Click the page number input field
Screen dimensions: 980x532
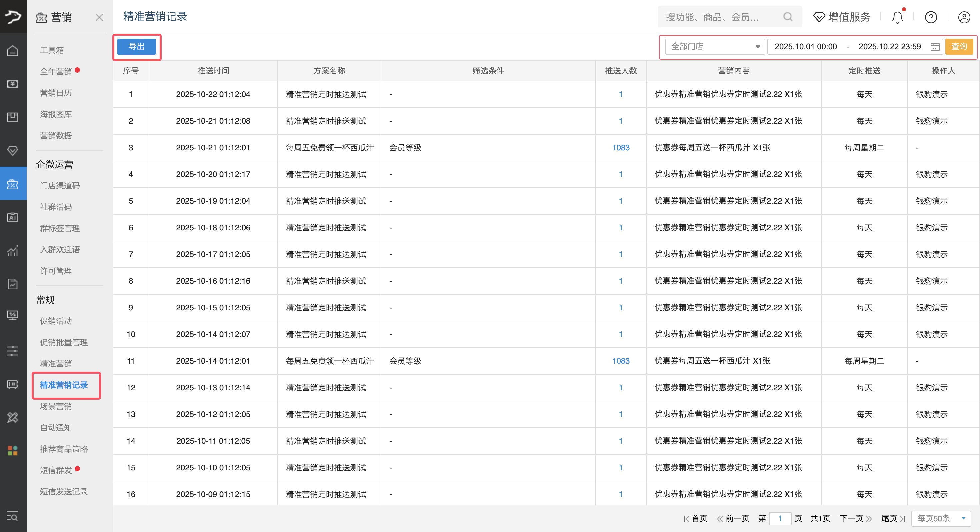pyautogui.click(x=780, y=518)
